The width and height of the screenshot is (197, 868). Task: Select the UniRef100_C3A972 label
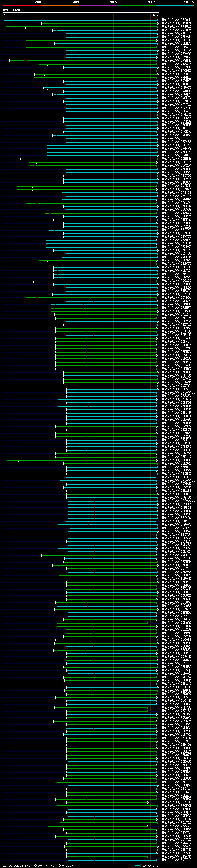[x=177, y=426]
